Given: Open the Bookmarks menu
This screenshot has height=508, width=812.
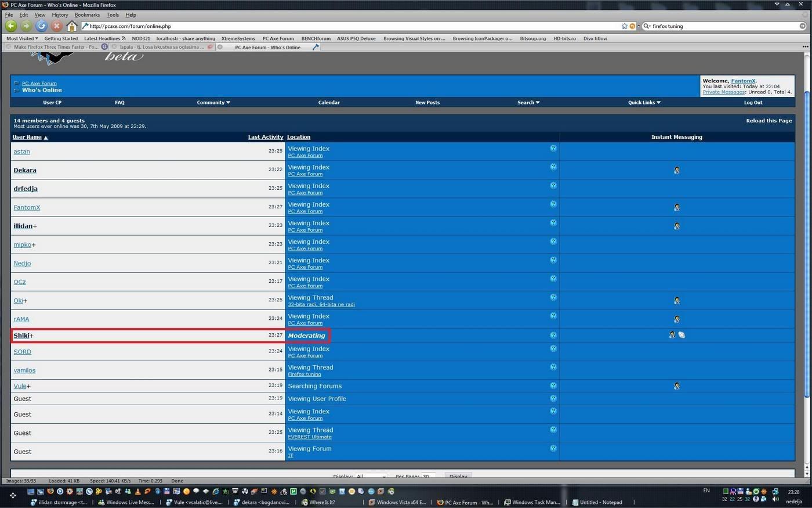Looking at the screenshot, I should (87, 15).
